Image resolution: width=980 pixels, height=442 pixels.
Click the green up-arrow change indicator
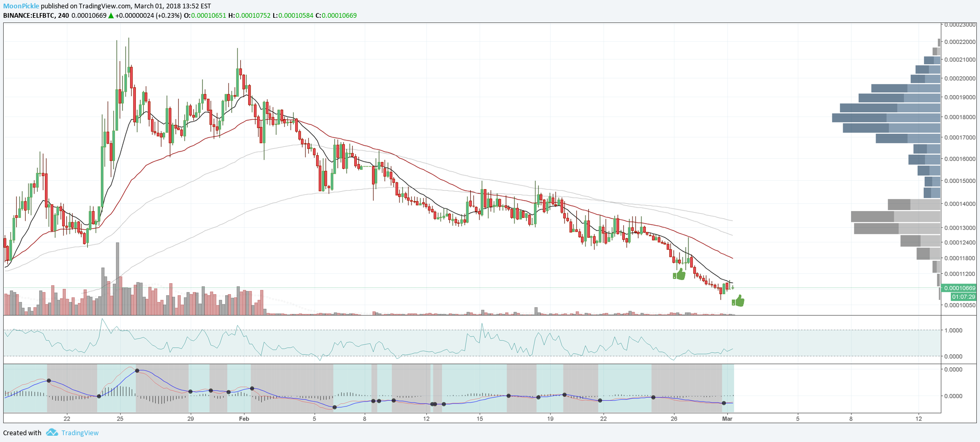pos(111,16)
